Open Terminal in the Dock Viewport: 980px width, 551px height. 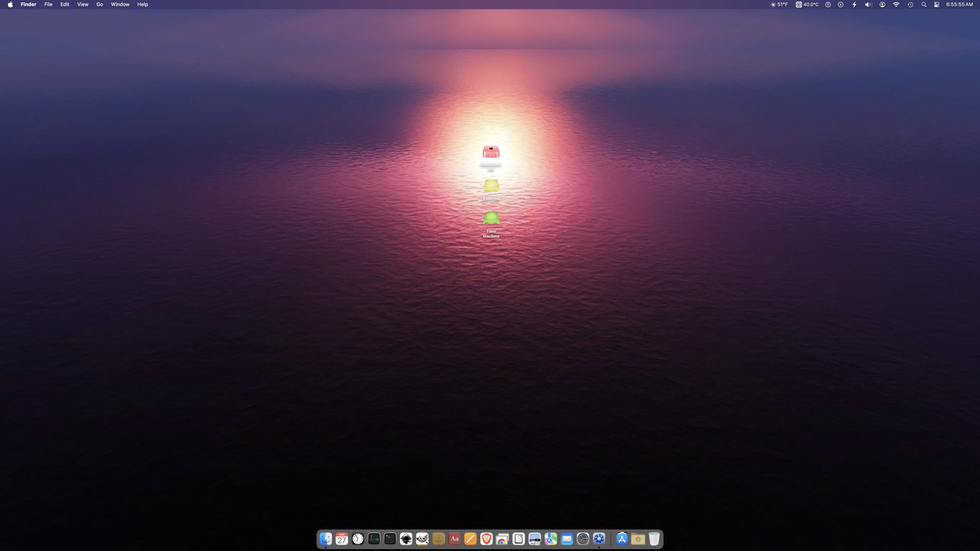(390, 539)
